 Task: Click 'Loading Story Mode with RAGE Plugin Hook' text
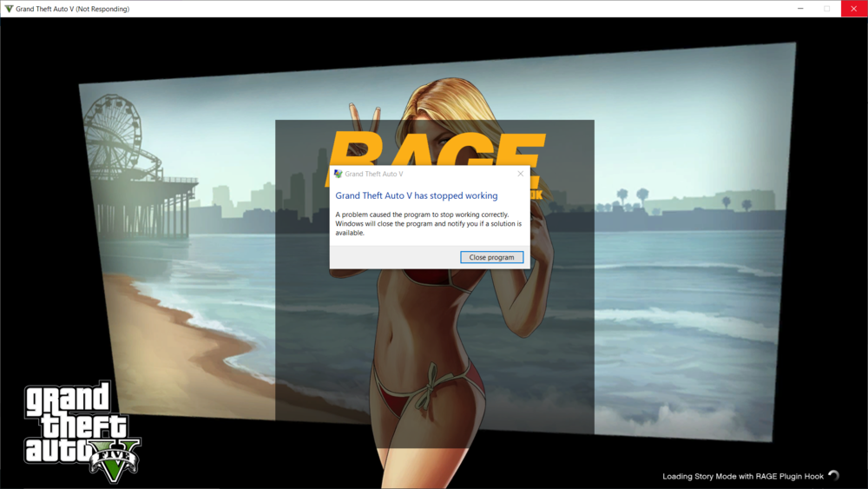pos(743,476)
